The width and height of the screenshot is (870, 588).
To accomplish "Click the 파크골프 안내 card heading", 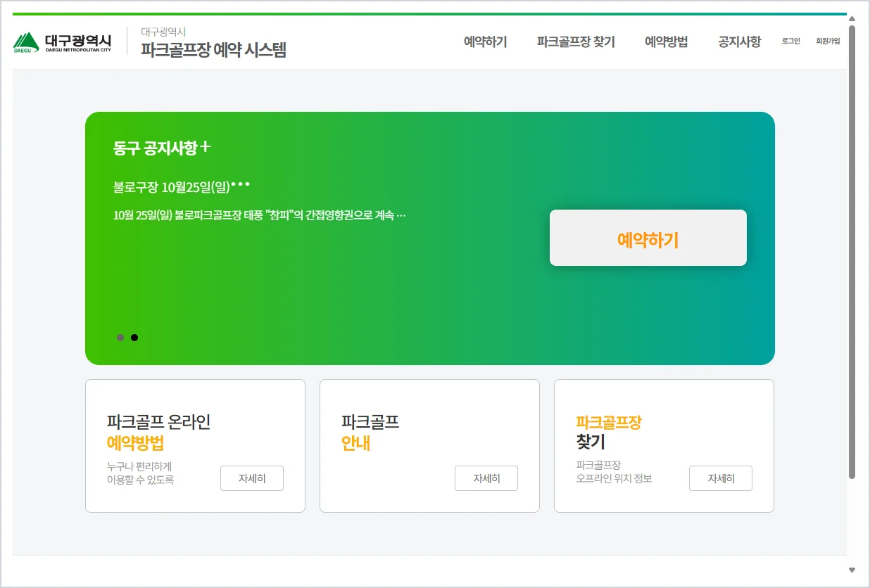I will tap(370, 433).
